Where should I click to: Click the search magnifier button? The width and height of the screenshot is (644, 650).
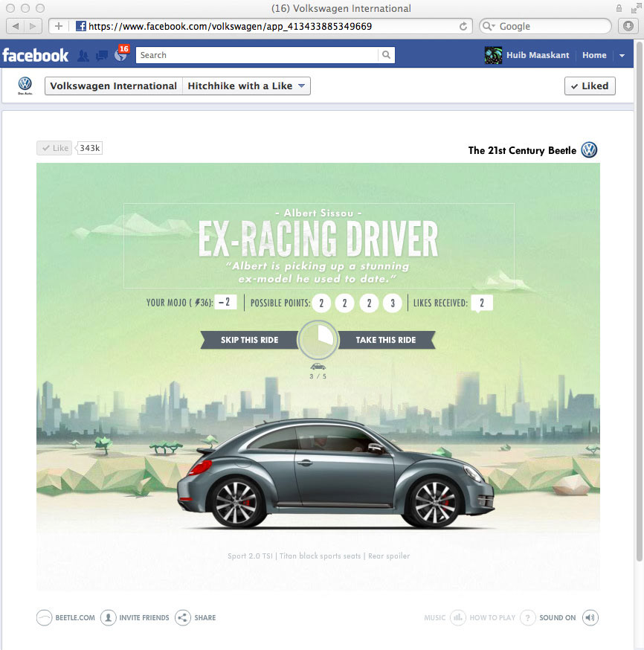click(386, 55)
